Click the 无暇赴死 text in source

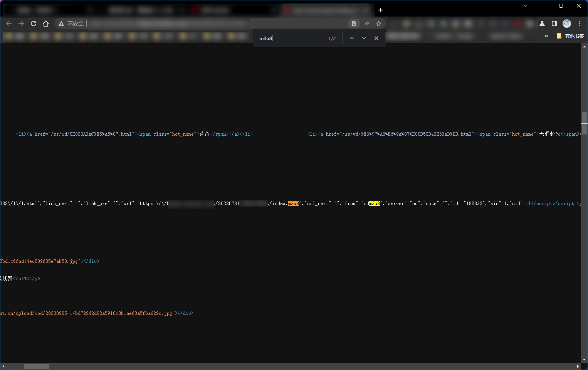549,134
